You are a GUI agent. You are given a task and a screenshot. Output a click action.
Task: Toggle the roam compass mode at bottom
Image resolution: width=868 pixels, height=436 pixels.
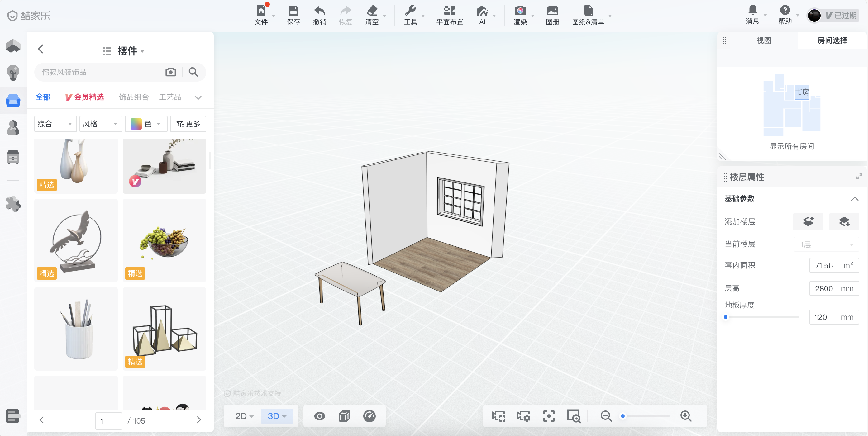(x=370, y=416)
